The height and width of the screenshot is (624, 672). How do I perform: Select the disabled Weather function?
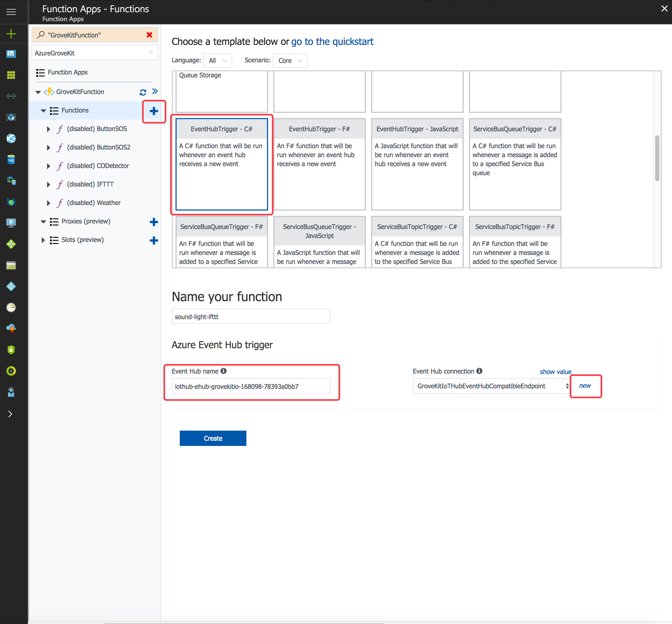coord(94,203)
